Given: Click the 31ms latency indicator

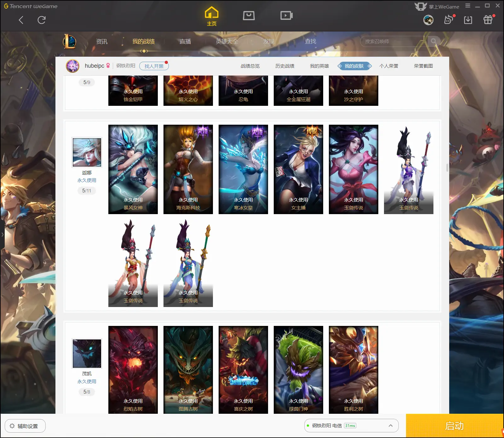Looking at the screenshot, I should 350,426.
